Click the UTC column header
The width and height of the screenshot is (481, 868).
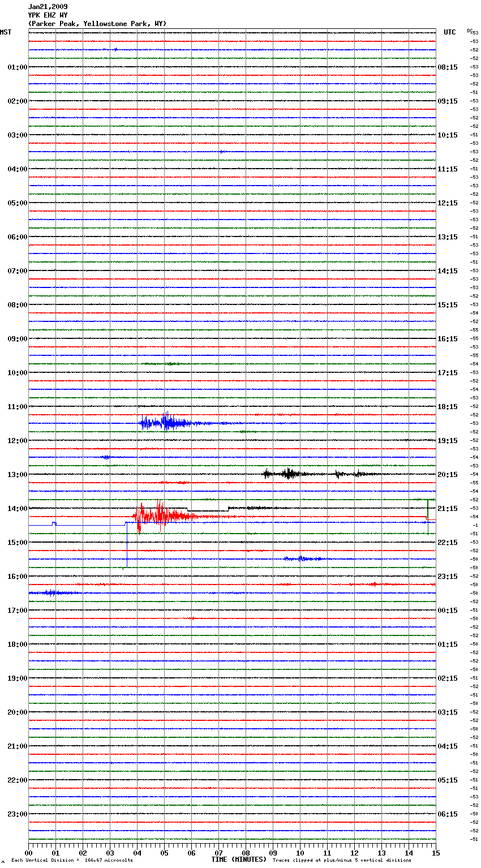click(x=449, y=32)
